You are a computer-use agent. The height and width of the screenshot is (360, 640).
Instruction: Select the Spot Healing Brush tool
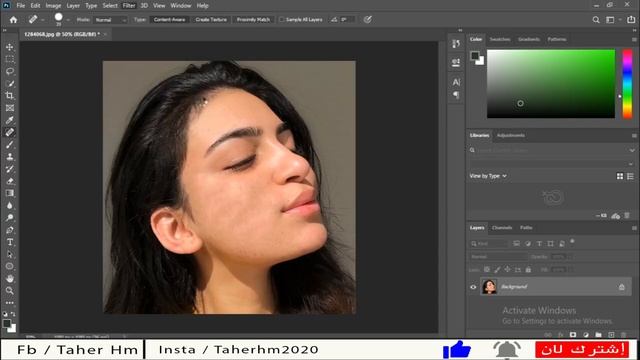click(x=10, y=132)
